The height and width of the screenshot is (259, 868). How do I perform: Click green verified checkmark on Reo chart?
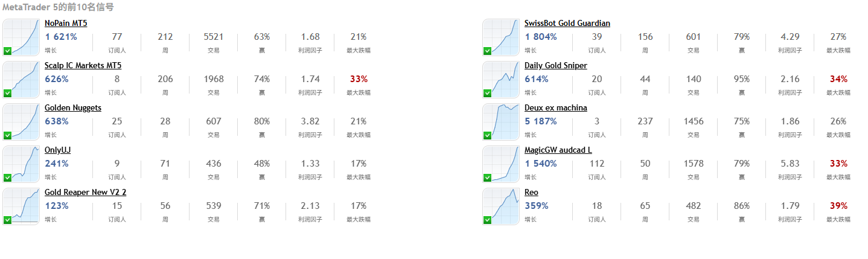click(x=488, y=220)
